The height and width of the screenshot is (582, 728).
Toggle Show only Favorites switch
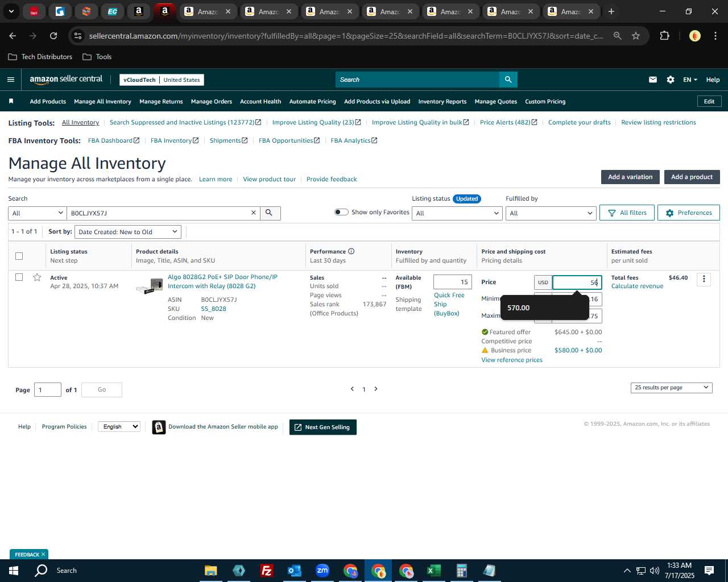tap(341, 212)
